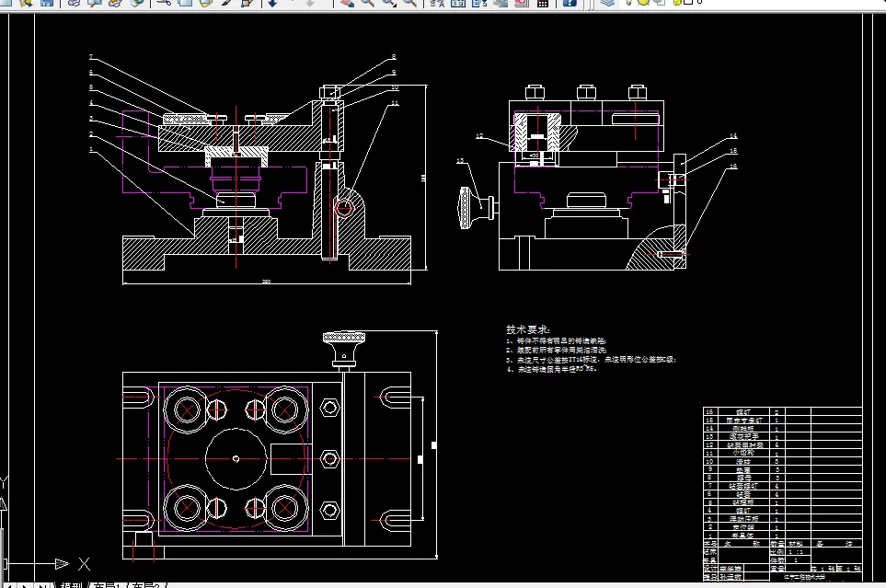Click the greyed-out Redo arrow
This screenshot has height=588, width=886.
tap(310, 2)
